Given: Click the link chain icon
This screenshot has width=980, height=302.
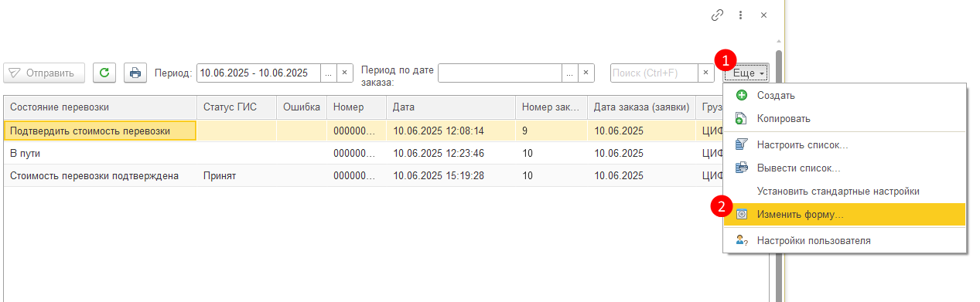Looking at the screenshot, I should [717, 15].
